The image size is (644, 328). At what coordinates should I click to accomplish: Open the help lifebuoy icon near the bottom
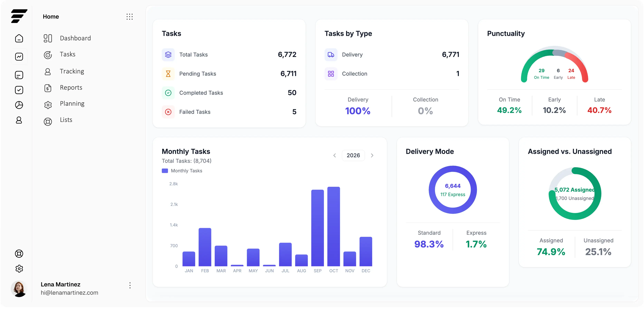tap(19, 254)
